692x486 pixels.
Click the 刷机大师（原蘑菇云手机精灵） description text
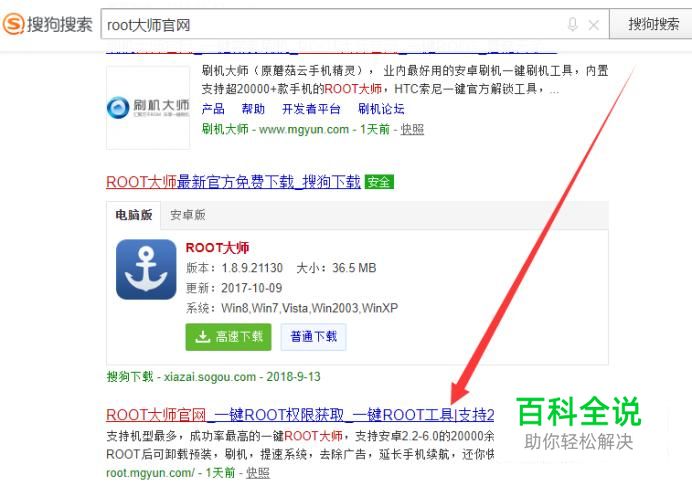click(405, 80)
